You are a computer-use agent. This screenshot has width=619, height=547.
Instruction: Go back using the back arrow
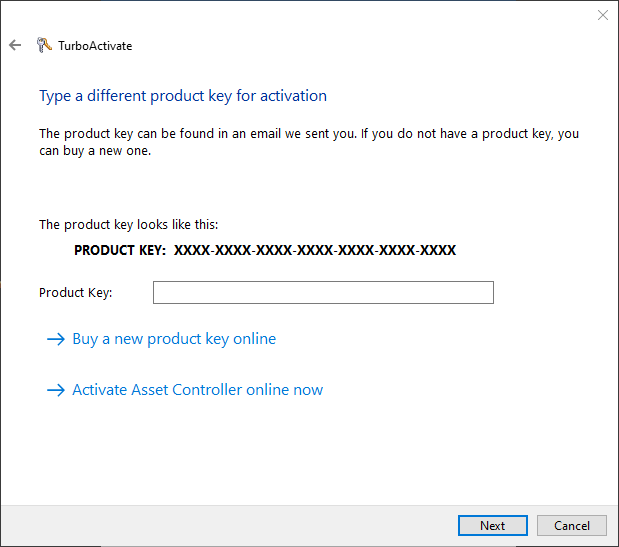tap(15, 45)
